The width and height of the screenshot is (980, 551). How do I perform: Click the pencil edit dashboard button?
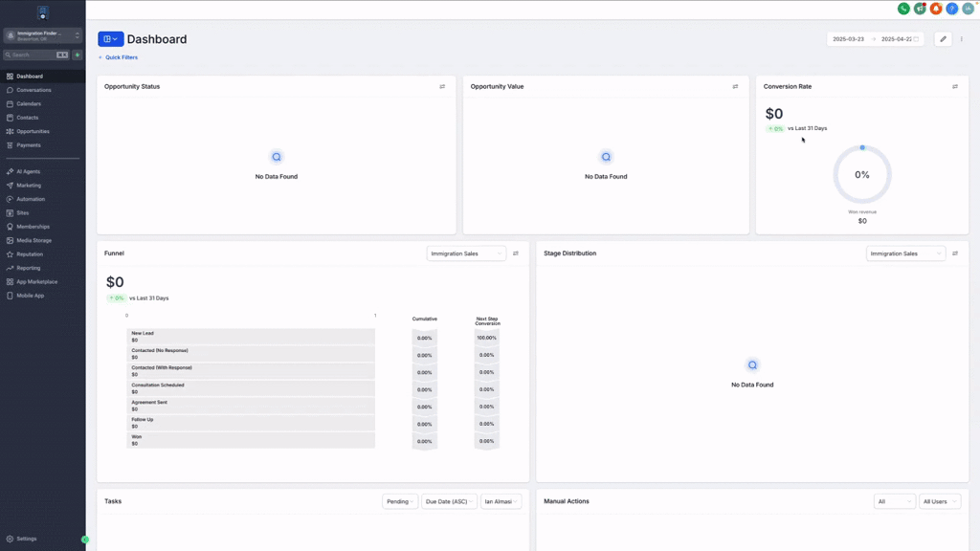pyautogui.click(x=943, y=39)
